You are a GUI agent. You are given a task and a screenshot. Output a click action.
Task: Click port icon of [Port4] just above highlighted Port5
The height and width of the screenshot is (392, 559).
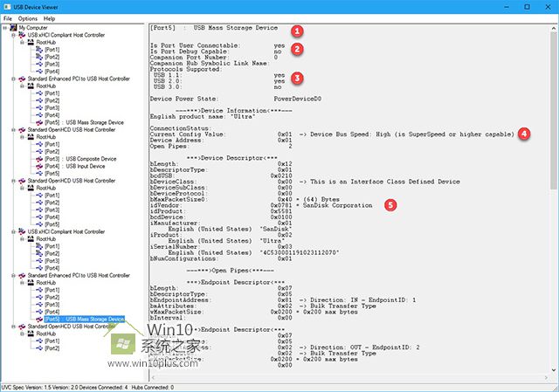pos(39,312)
